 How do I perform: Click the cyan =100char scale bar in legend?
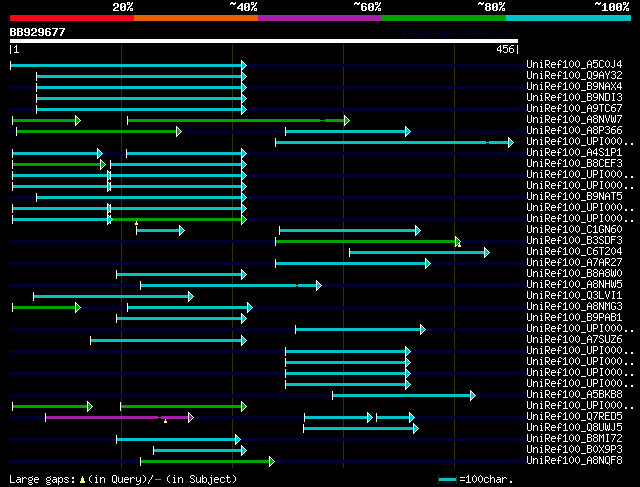447,480
